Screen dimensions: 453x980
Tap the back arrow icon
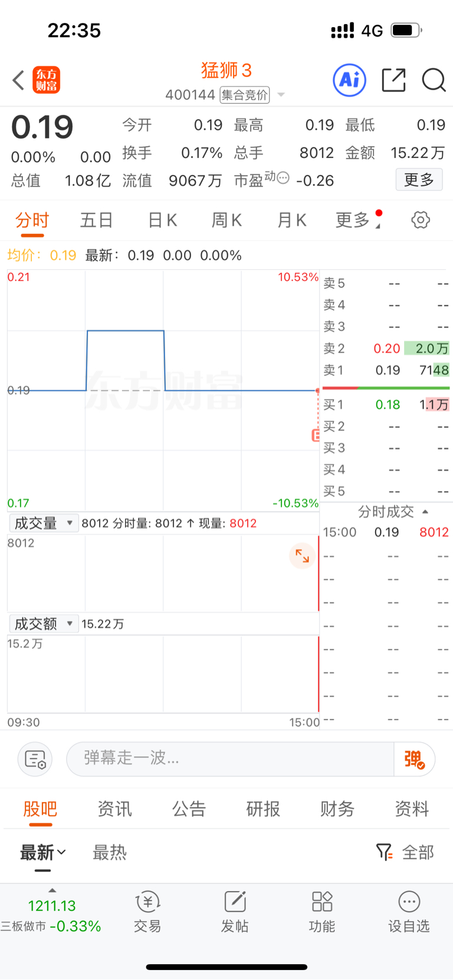(x=19, y=80)
